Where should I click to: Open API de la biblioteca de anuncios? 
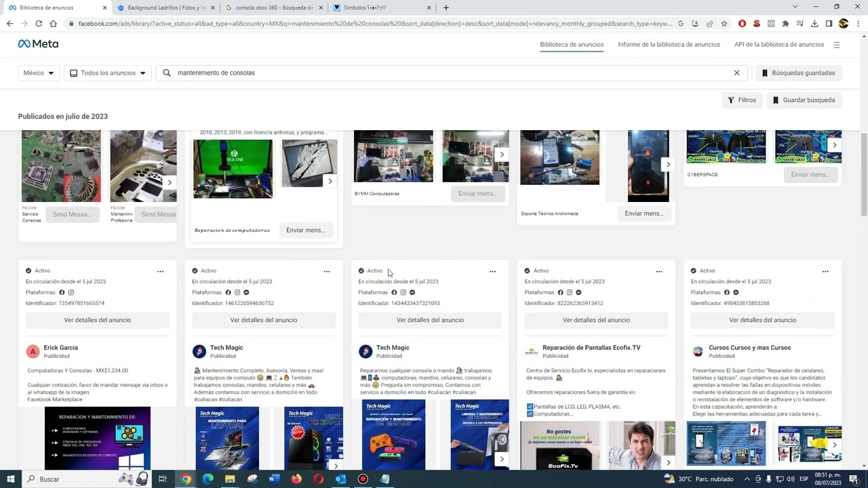[x=779, y=45]
